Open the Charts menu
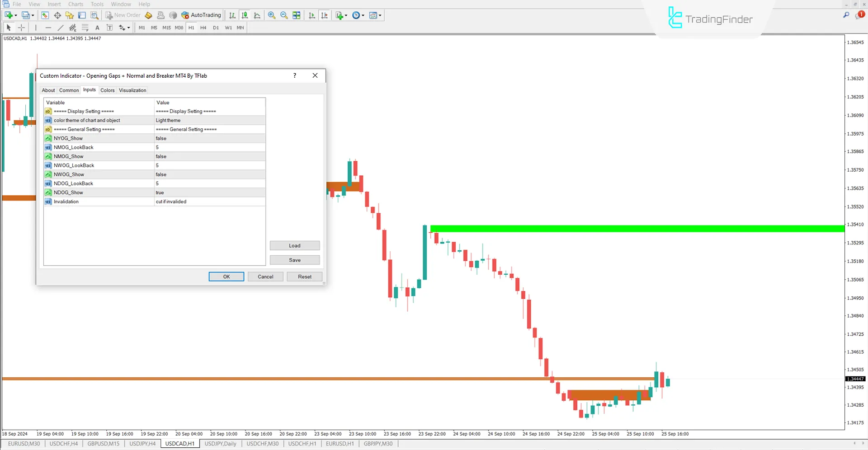 pos(76,4)
